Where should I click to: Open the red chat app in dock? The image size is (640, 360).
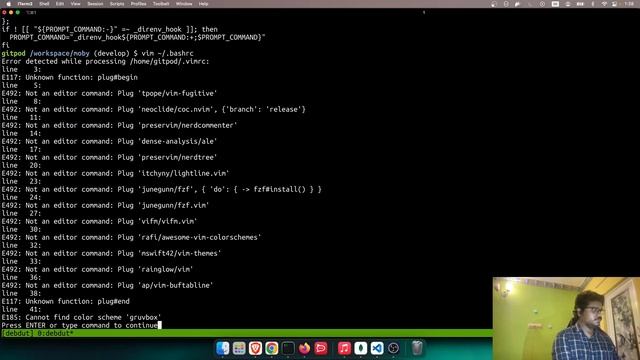[320, 348]
